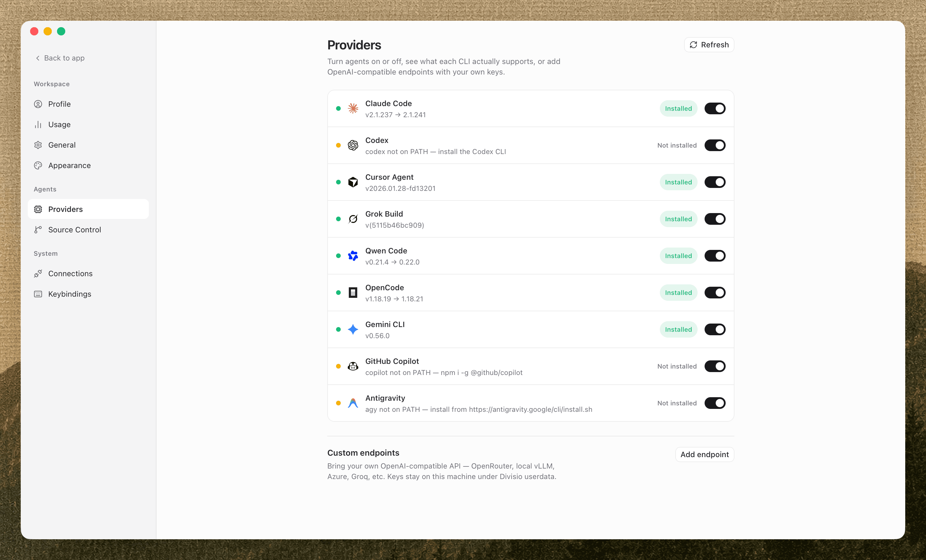Viewport: 926px width, 560px height.
Task: Click Installed badge for Claude Code
Action: [x=678, y=108]
